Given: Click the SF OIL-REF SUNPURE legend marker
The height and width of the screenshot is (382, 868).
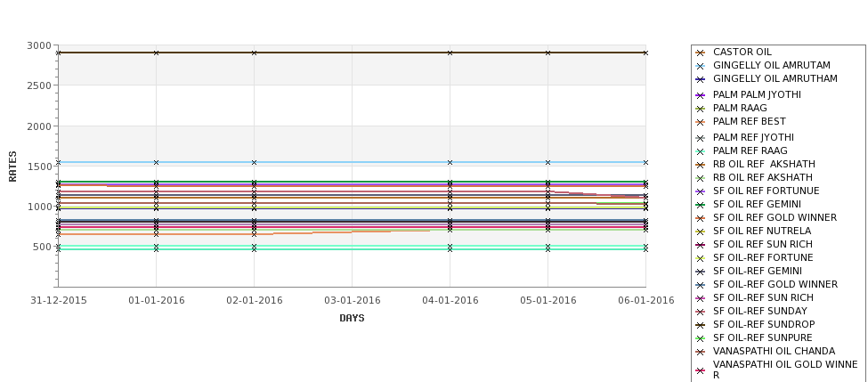Looking at the screenshot, I should tap(700, 338).
